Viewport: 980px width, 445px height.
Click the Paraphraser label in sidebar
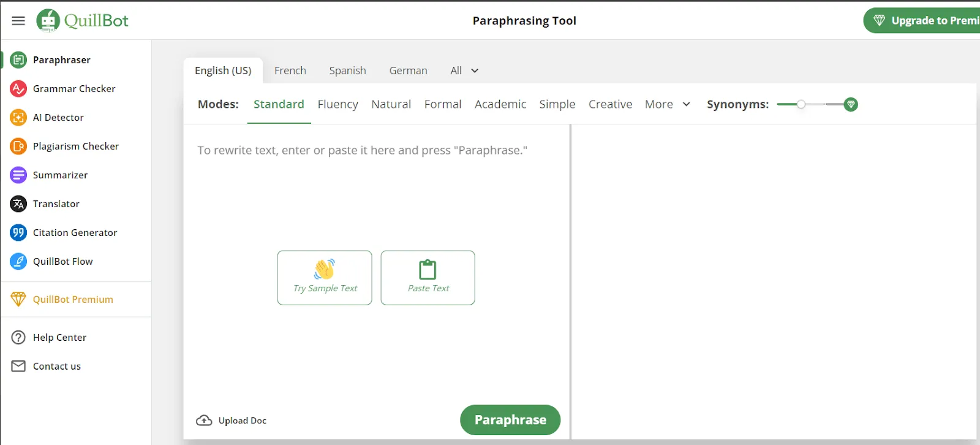point(62,60)
